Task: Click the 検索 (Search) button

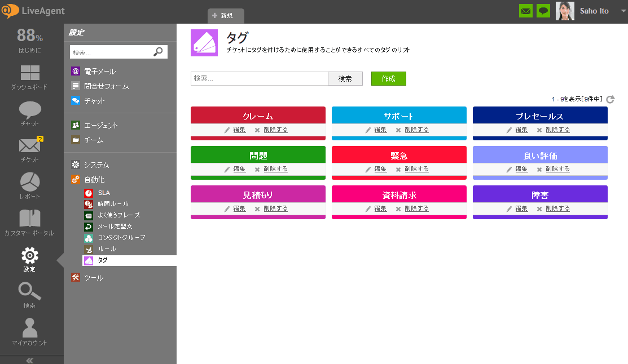Action: (x=345, y=78)
